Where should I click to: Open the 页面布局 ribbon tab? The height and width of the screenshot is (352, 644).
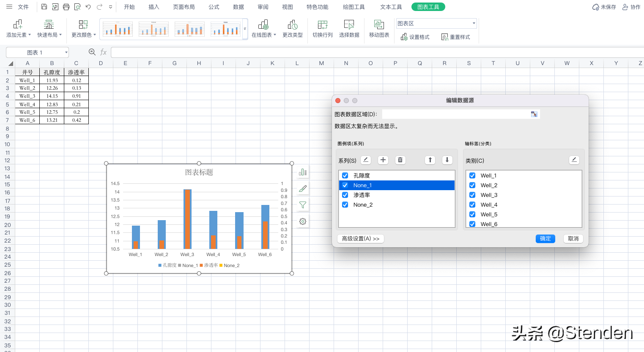(x=184, y=7)
